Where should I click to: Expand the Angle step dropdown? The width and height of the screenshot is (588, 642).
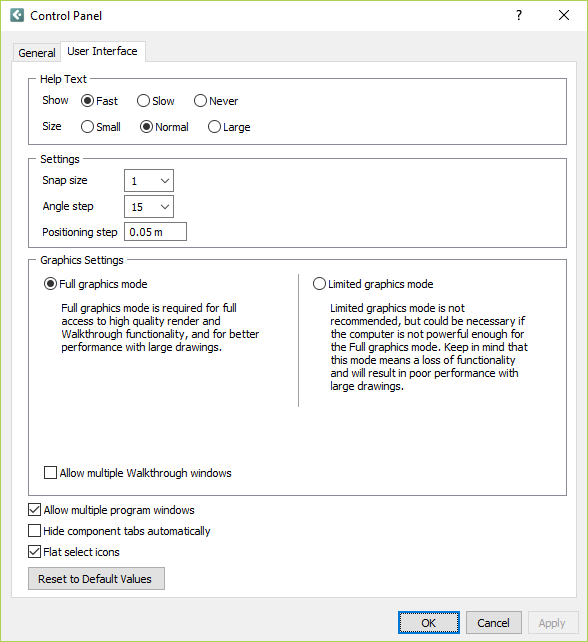pos(149,207)
